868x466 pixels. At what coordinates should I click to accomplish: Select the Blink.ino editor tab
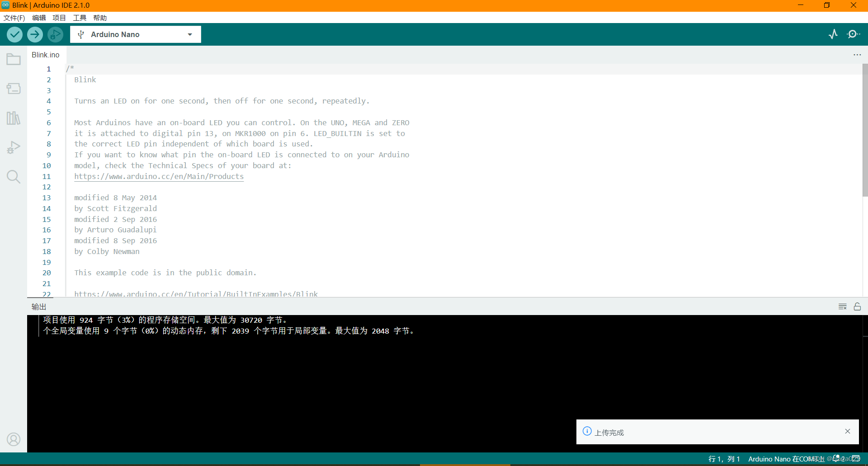click(46, 55)
